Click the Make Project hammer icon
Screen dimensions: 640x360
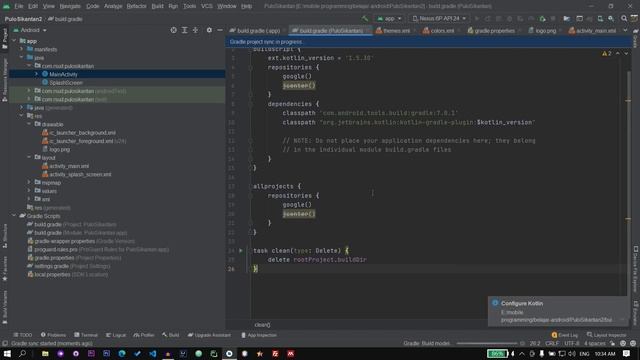364,18
